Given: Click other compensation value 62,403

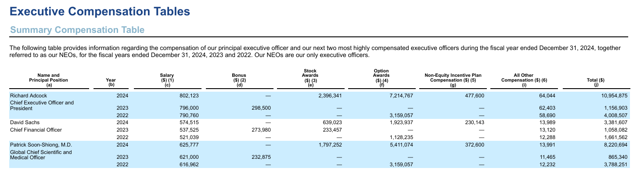Looking at the screenshot, I should pos(547,108).
